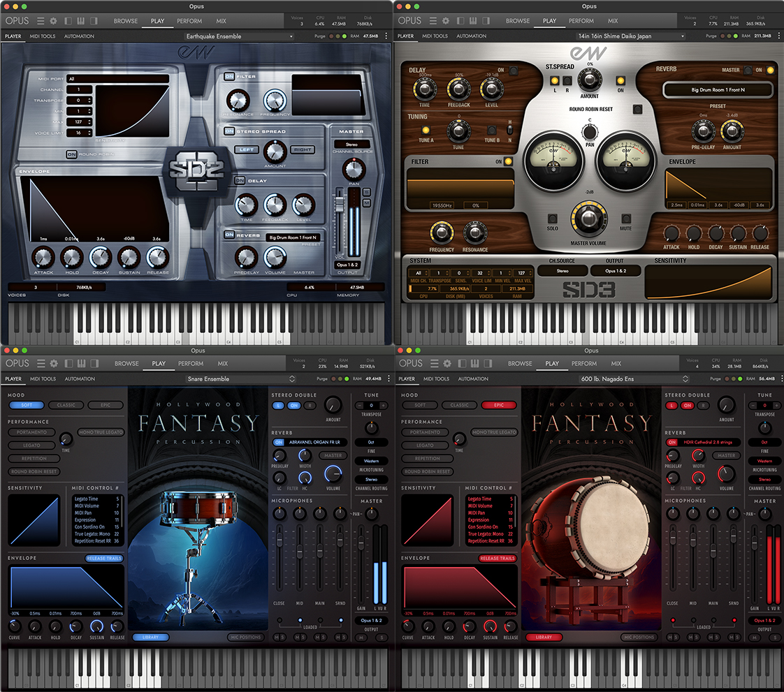The image size is (784, 692).
Task: Toggle keyboard piano icon in Earthquake Ensemble window
Action: pyautogui.click(x=80, y=21)
